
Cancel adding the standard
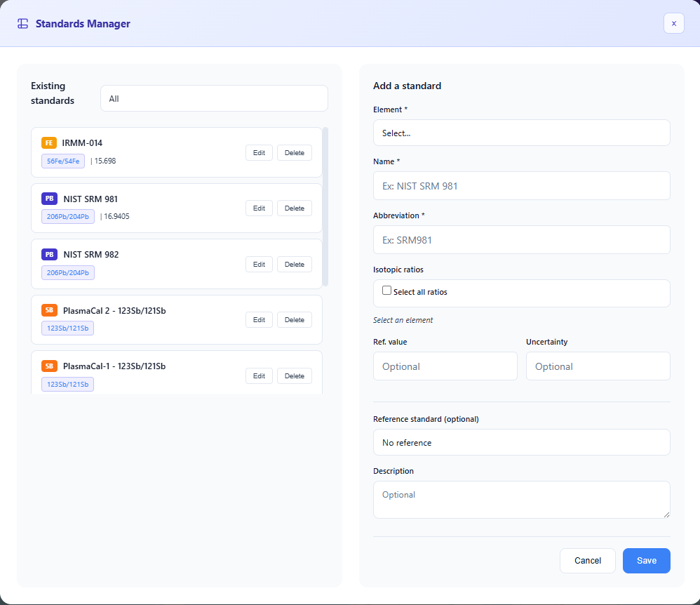click(x=587, y=560)
